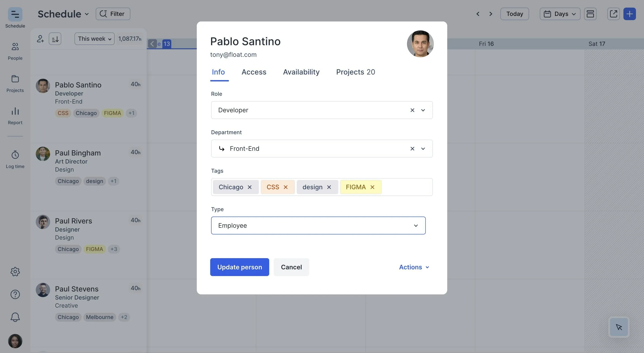This screenshot has width=644, height=353.
Task: Go to previous date range arrow
Action: pos(478,14)
